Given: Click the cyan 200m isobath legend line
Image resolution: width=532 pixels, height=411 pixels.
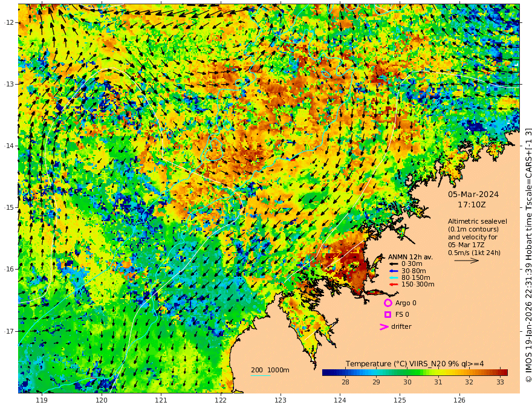Looking at the screenshot, I should click(x=260, y=375).
